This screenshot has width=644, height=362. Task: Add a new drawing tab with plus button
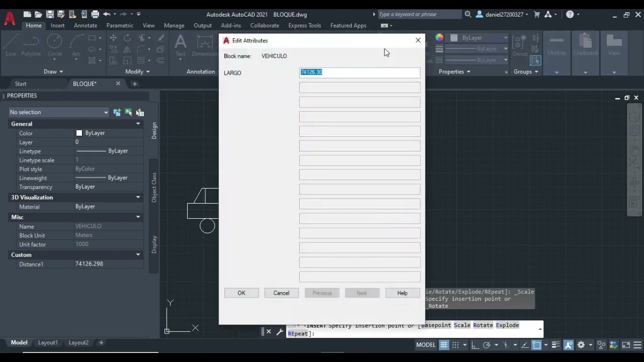coord(134,84)
